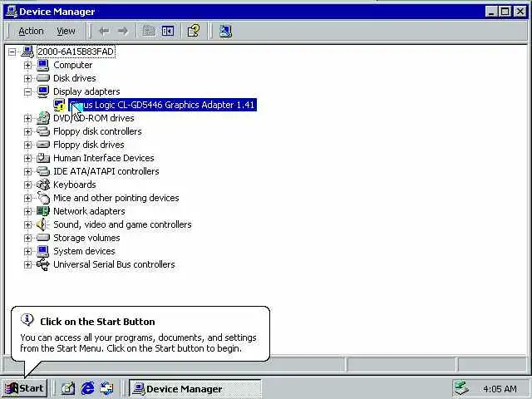The width and height of the screenshot is (532, 399).
Task: Launch Internet Explorer from quick launch
Action: pyautogui.click(x=87, y=388)
